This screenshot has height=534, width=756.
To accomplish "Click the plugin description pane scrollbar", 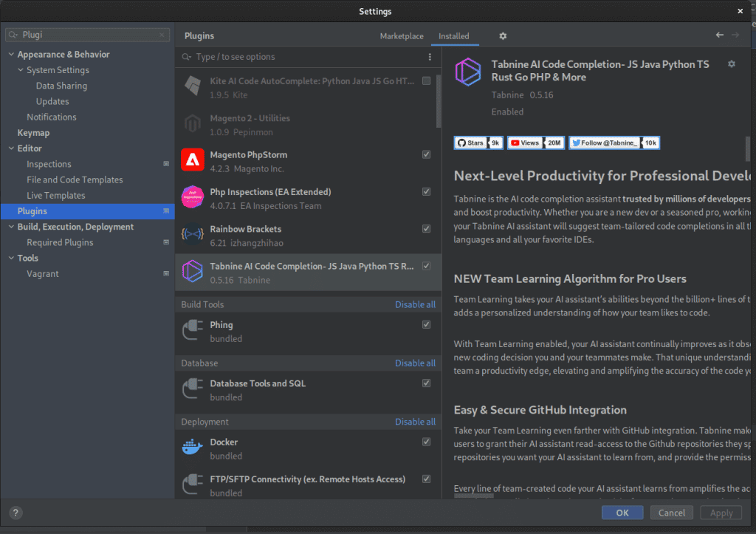I will [748, 149].
